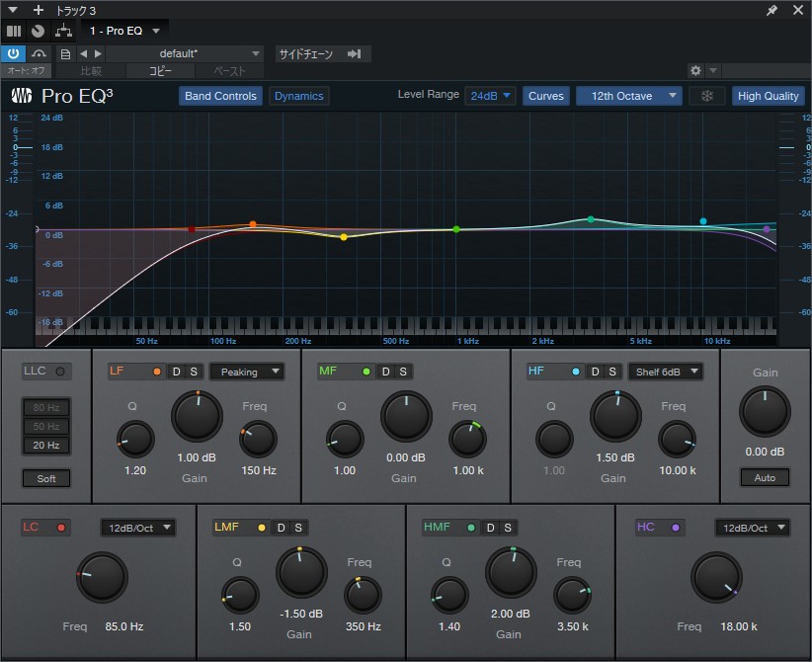Open the channel editor bars icon
The height and width of the screenshot is (662, 812).
coord(14,31)
